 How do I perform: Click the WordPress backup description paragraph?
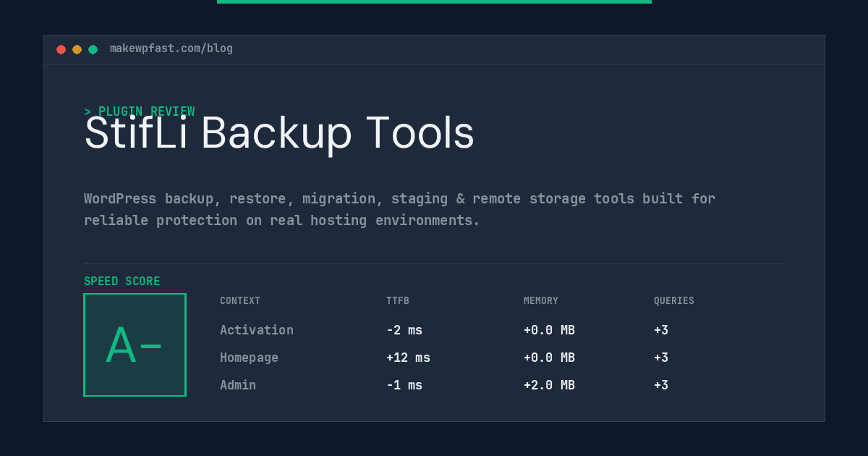[x=399, y=209]
